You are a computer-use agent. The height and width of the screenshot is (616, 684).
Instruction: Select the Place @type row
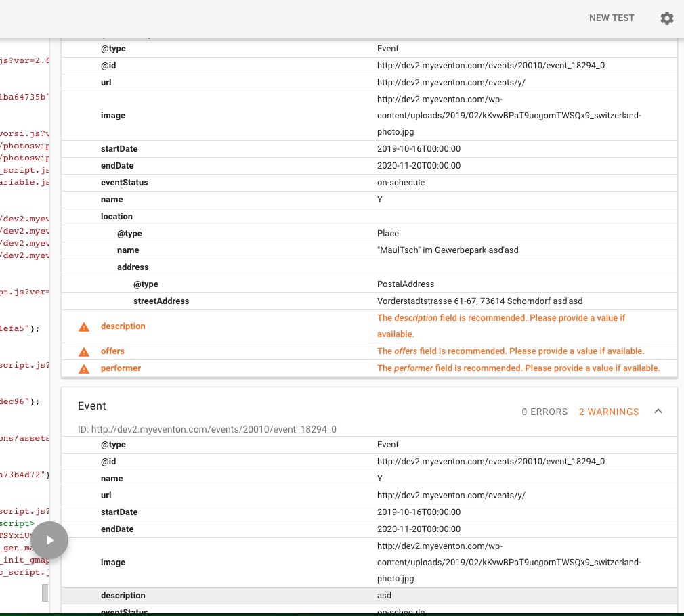[x=369, y=234]
